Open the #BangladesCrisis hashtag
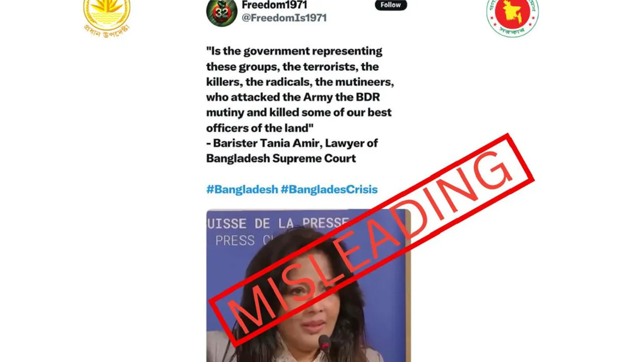The image size is (644, 362). pyautogui.click(x=329, y=190)
